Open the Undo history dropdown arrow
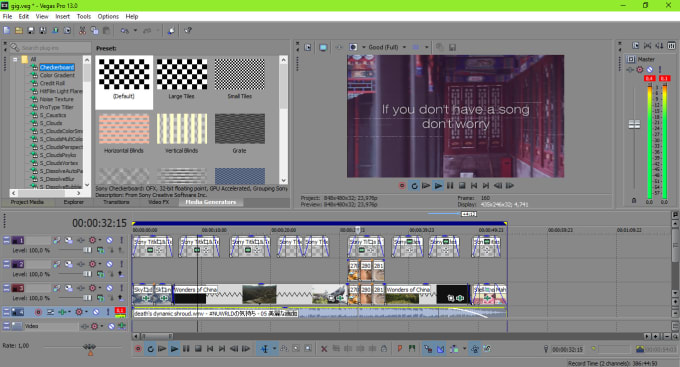This screenshot has width=680, height=367. click(135, 30)
